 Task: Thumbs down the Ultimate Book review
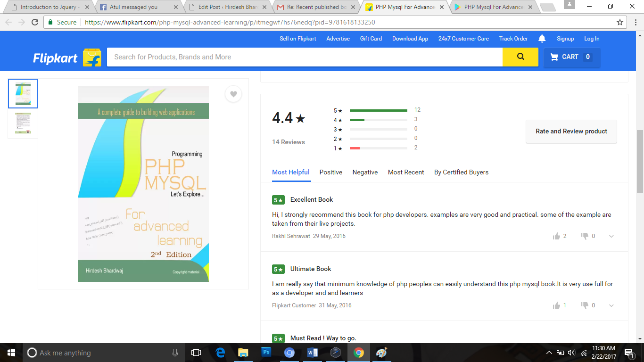[x=585, y=305]
